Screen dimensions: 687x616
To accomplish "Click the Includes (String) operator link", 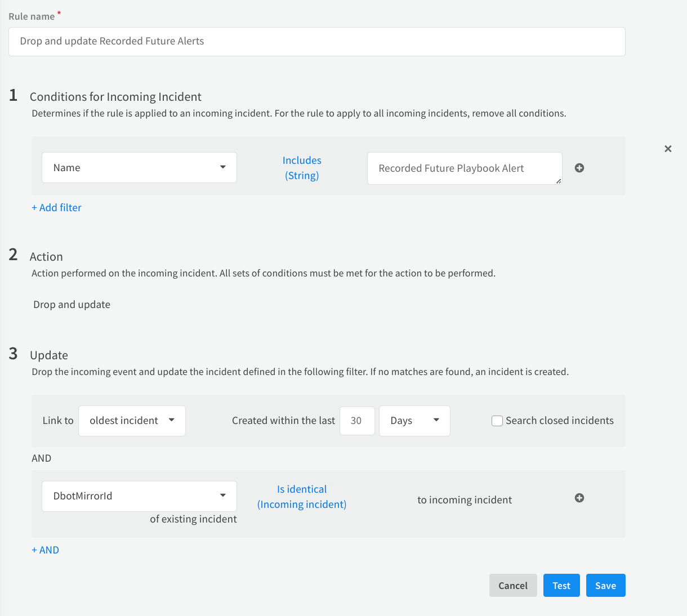I will [x=302, y=168].
